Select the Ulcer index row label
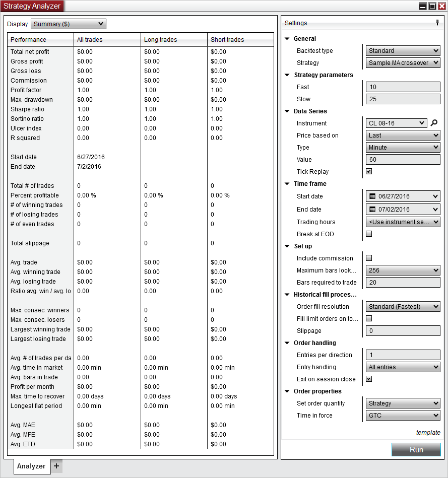The width and height of the screenshot is (448, 478). [26, 128]
